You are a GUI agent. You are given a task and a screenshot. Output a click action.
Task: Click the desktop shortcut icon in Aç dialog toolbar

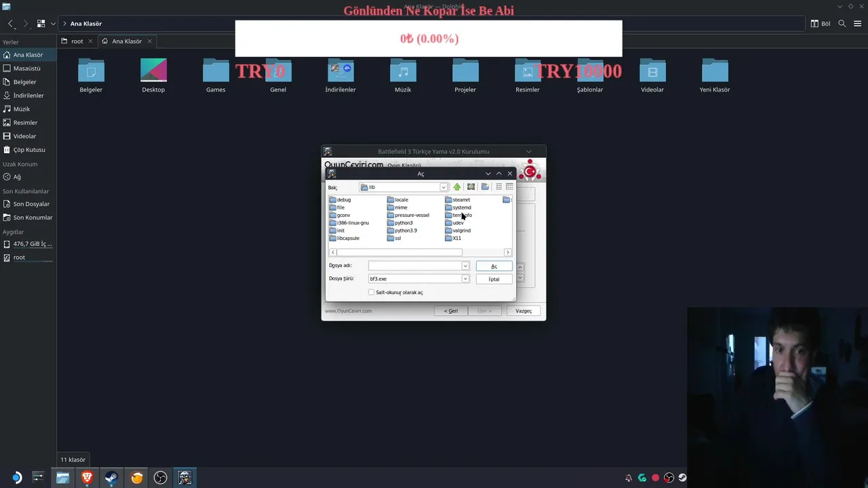tap(471, 187)
